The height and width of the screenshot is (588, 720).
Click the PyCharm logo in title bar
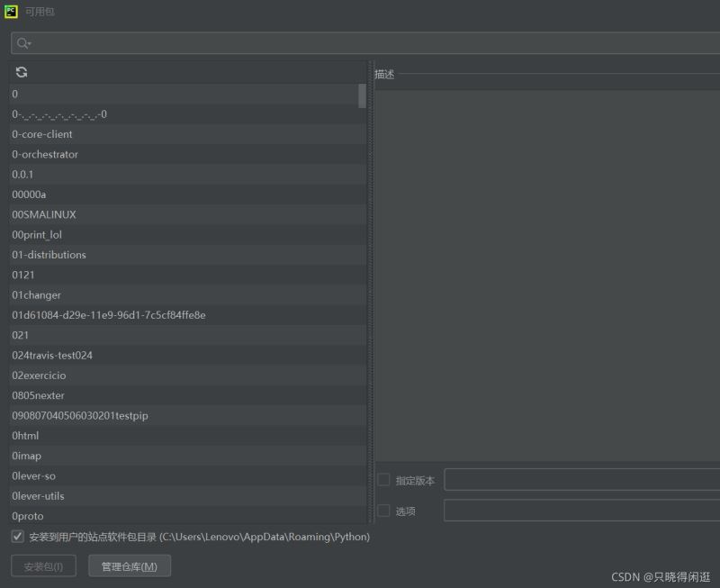tap(11, 12)
